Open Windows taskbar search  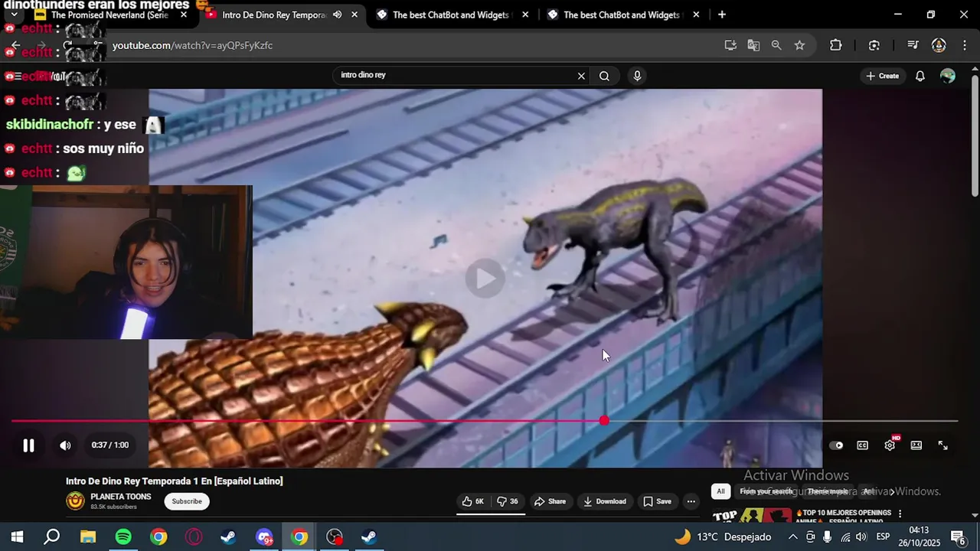pos(51,537)
